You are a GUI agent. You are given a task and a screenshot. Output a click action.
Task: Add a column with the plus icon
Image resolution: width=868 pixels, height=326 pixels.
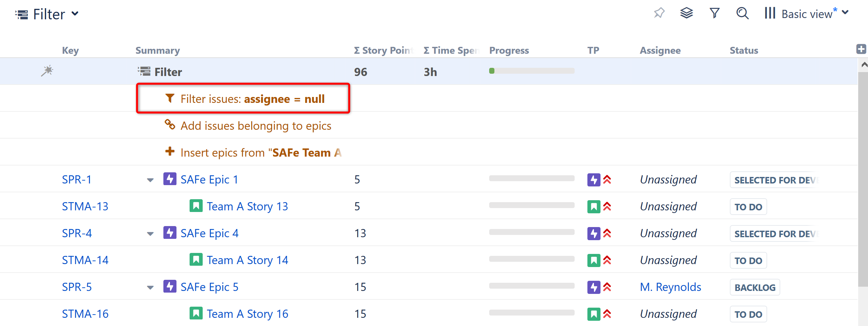(861, 49)
